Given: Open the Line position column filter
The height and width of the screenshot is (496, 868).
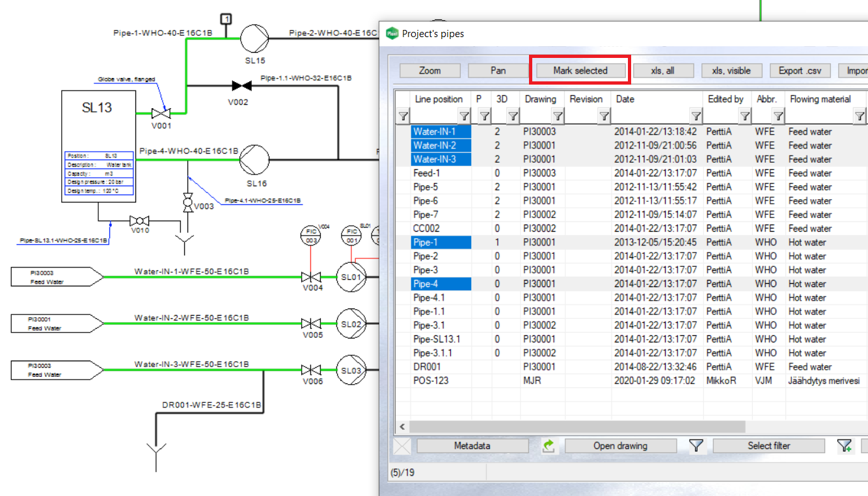Looking at the screenshot, I should (x=464, y=117).
